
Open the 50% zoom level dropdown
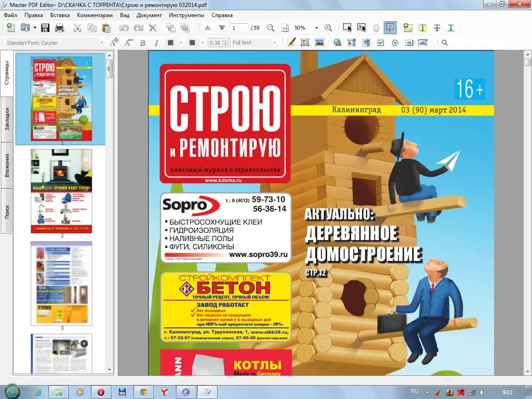[x=316, y=28]
